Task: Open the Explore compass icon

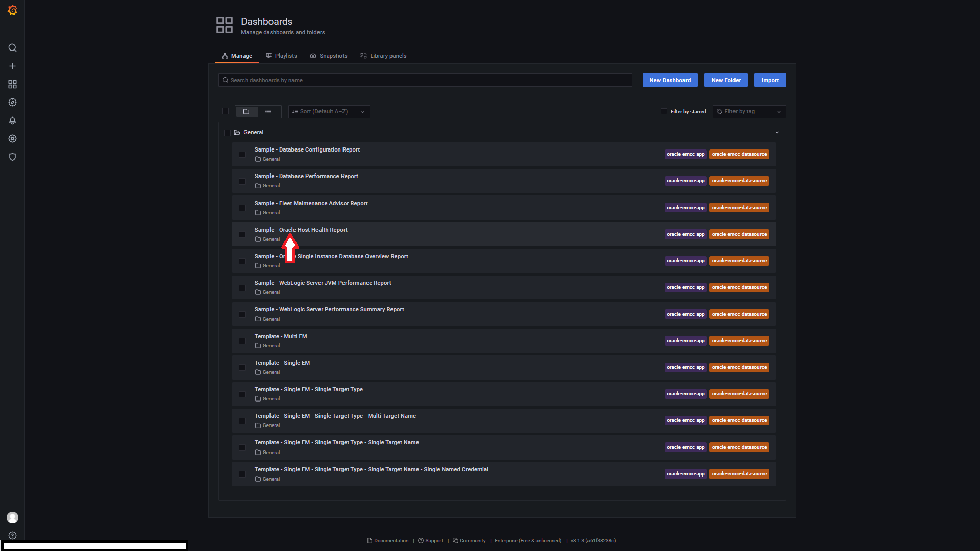Action: [12, 103]
